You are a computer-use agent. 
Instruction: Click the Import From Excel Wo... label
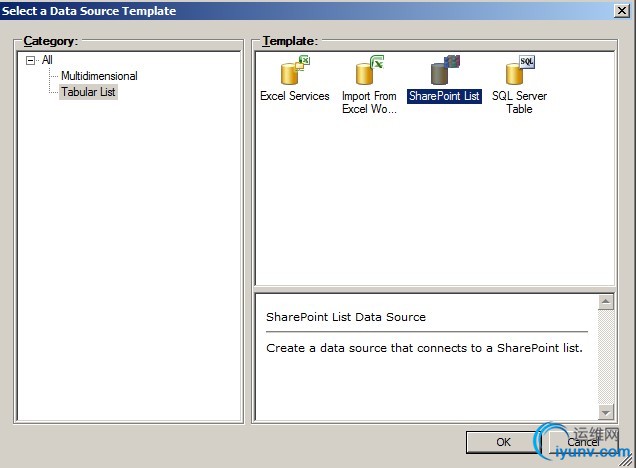[369, 102]
